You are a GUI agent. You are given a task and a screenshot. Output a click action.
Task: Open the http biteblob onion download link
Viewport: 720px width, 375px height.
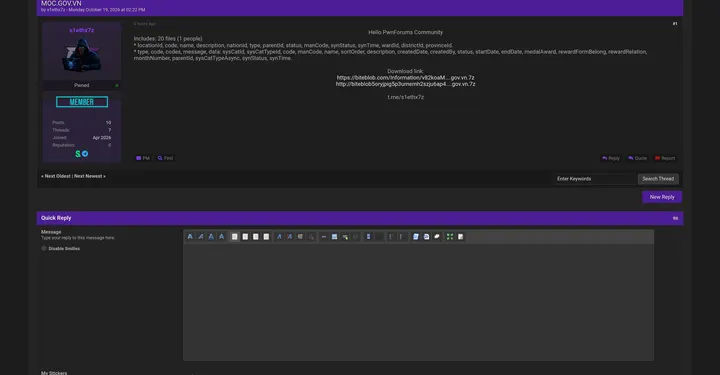405,84
